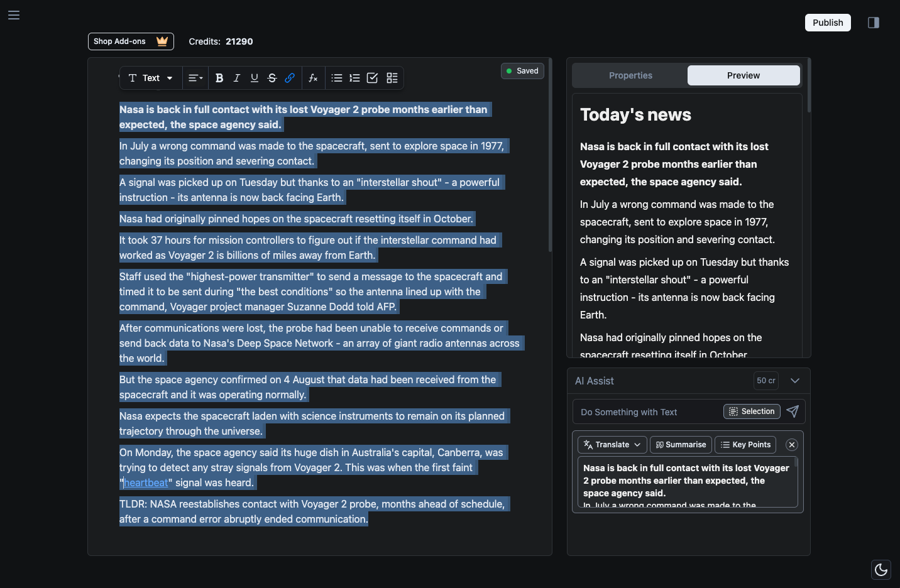
Task: Click the editor vertical scrollbar
Action: click(x=551, y=156)
